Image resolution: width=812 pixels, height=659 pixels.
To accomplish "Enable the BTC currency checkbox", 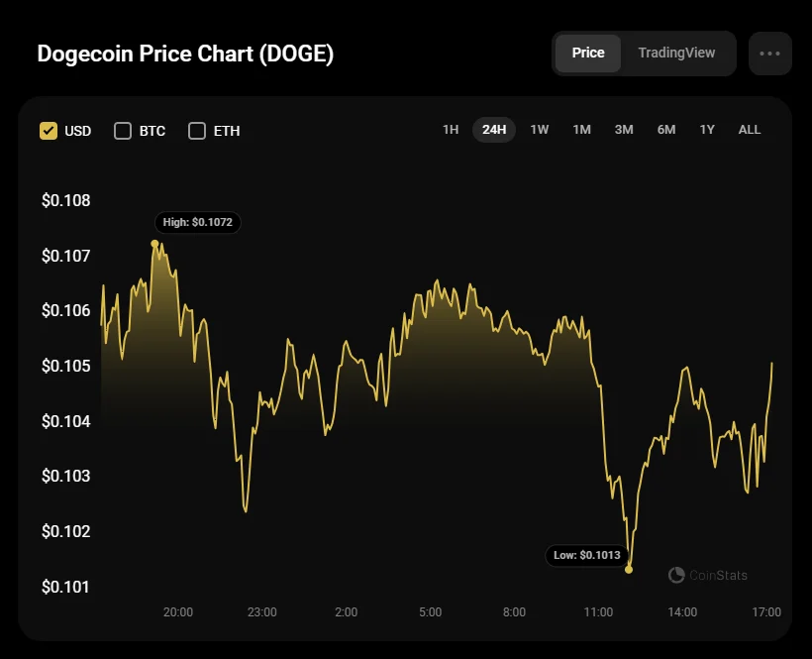I will tap(123, 131).
